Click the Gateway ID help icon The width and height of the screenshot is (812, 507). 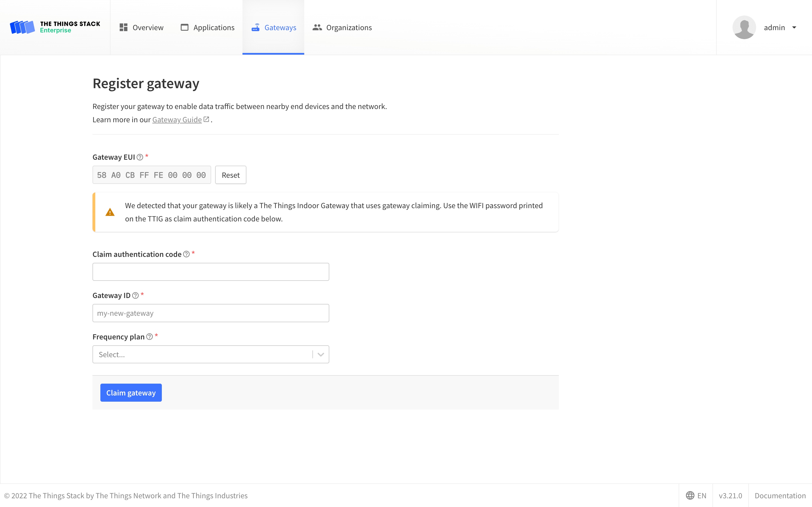coord(136,295)
